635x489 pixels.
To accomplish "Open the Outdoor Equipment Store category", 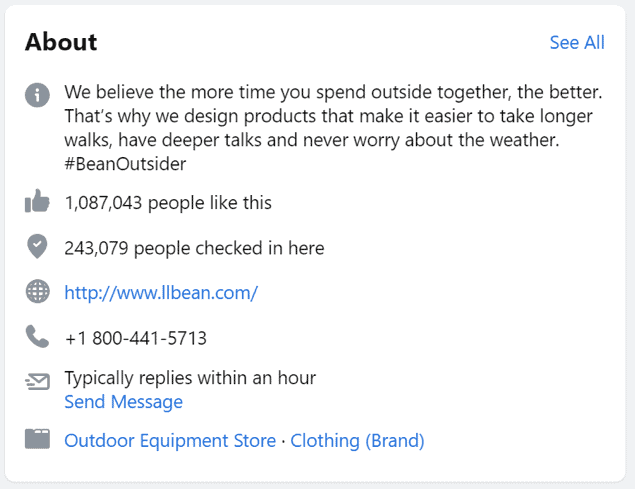I will pos(170,441).
